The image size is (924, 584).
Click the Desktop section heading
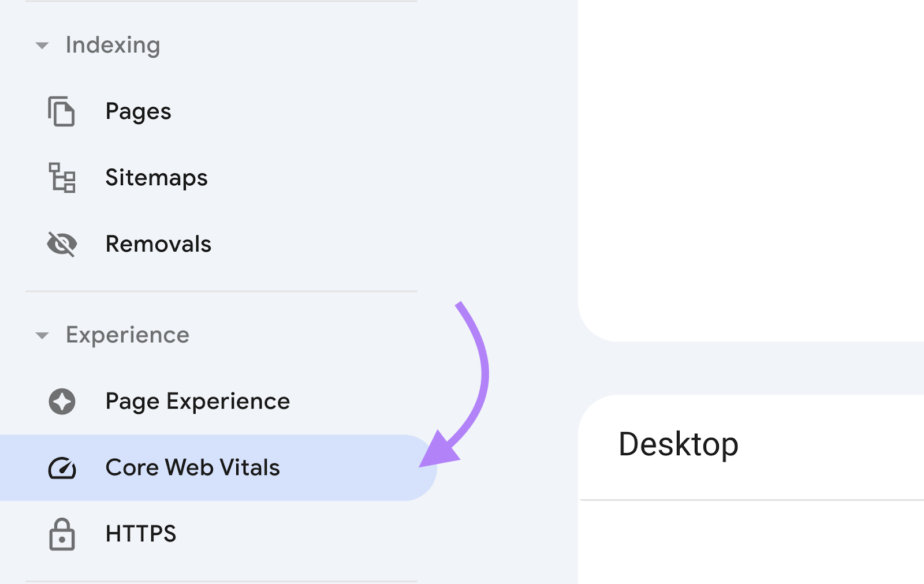pyautogui.click(x=678, y=444)
